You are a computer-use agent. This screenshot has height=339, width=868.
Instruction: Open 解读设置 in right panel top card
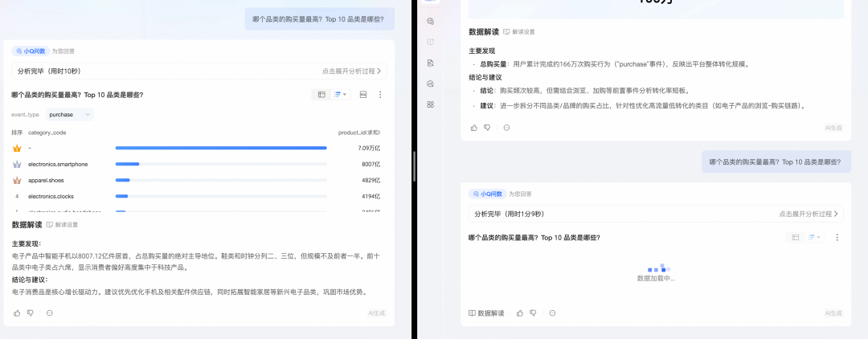point(519,32)
